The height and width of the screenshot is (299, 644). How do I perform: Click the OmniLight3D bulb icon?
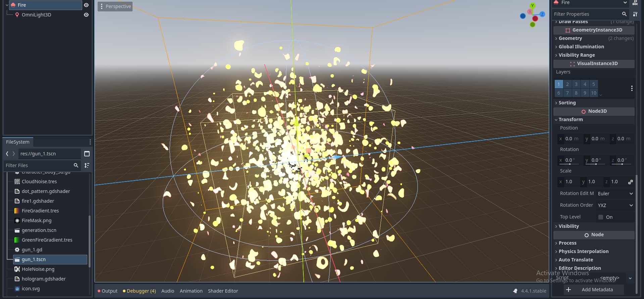point(17,15)
